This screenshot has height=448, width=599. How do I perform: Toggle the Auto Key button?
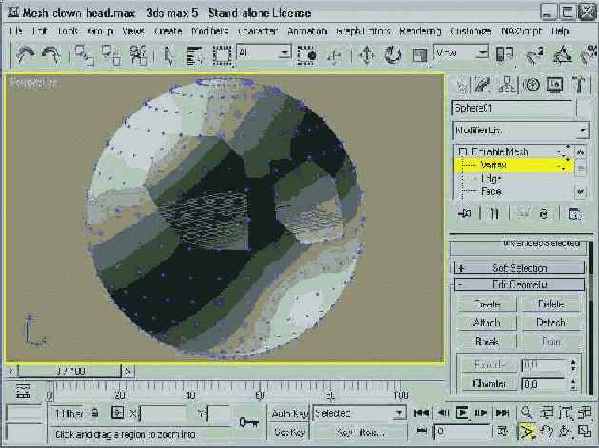pyautogui.click(x=289, y=413)
